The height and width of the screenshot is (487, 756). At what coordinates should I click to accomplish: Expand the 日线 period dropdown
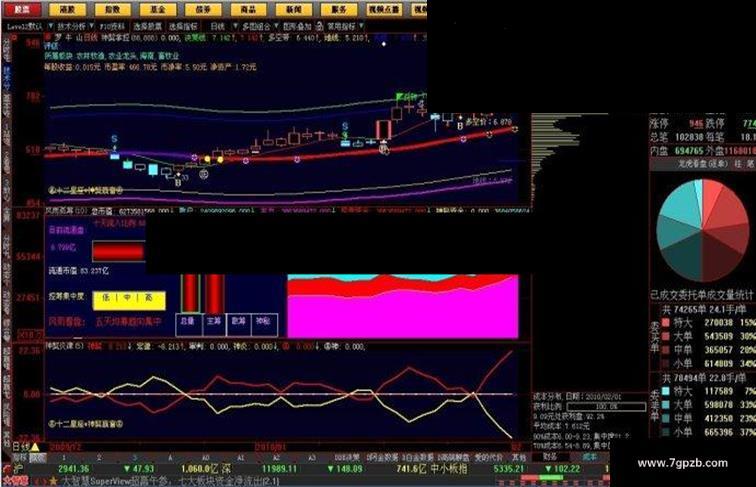(x=235, y=26)
